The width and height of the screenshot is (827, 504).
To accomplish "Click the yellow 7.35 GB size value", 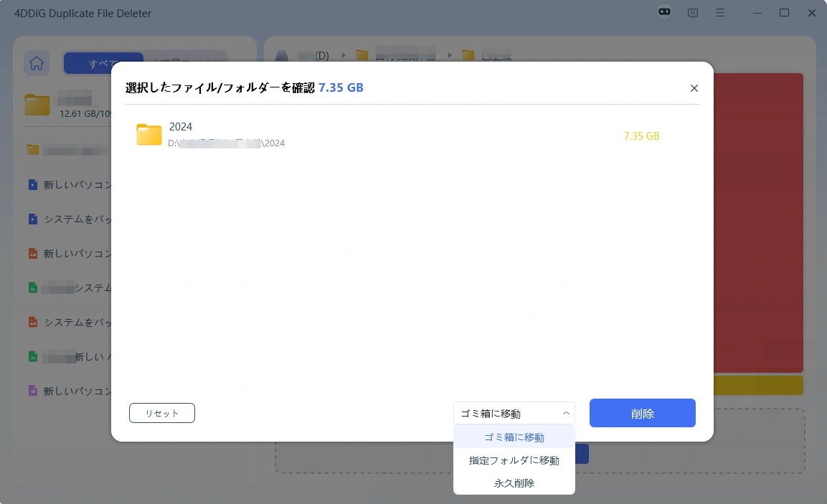I will click(x=641, y=136).
